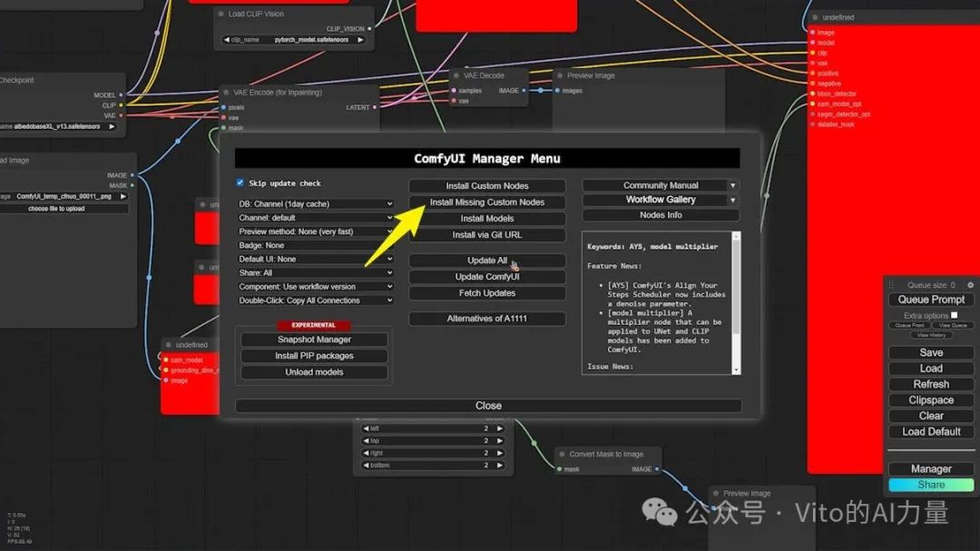This screenshot has height=551, width=980.
Task: Click Clipspace button
Action: 931,399
